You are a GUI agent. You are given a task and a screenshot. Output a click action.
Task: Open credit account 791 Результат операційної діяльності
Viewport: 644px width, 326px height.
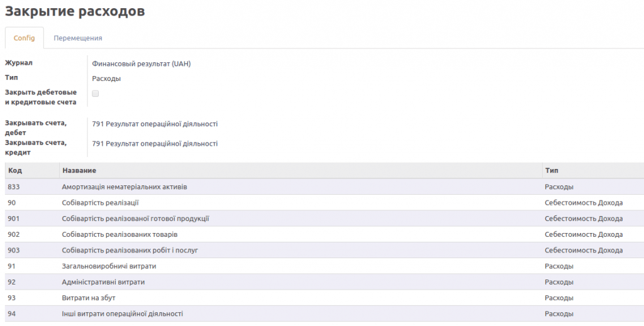tap(155, 143)
